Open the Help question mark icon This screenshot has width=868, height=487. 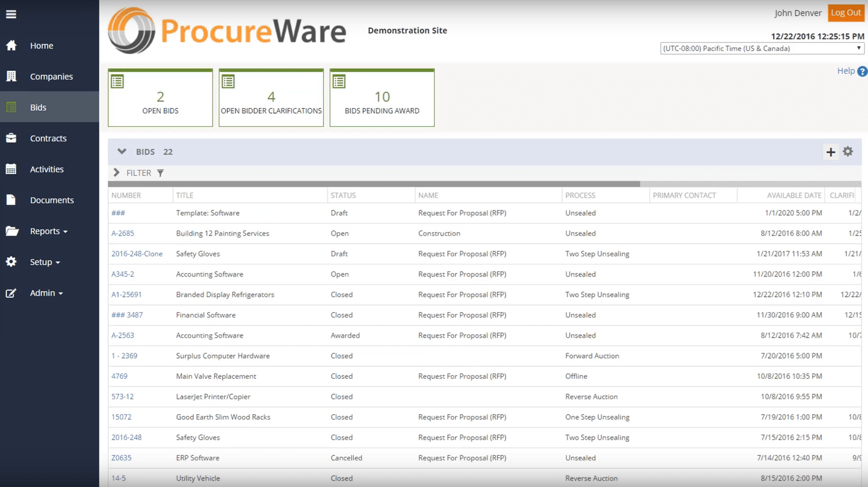[862, 71]
